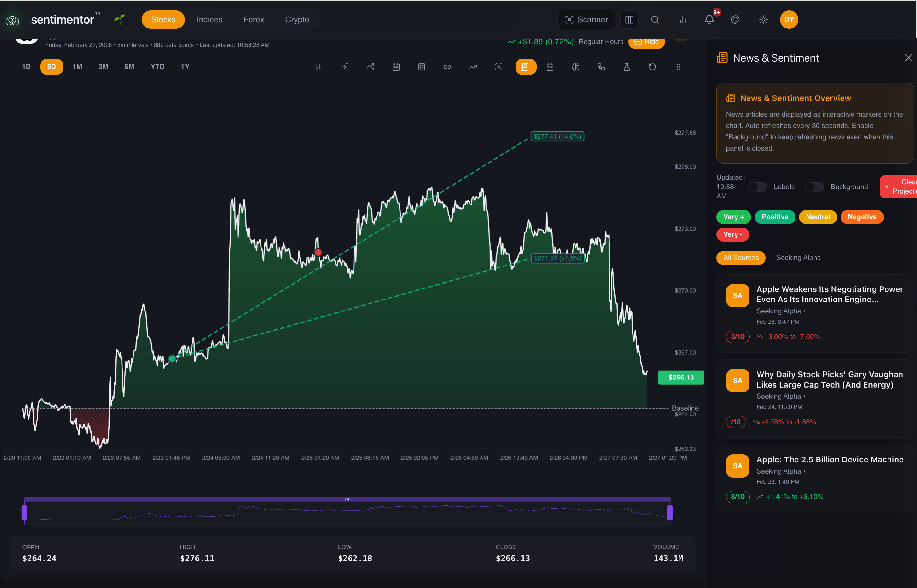917x588 pixels.
Task: Toggle the Labels switch
Action: pos(757,187)
